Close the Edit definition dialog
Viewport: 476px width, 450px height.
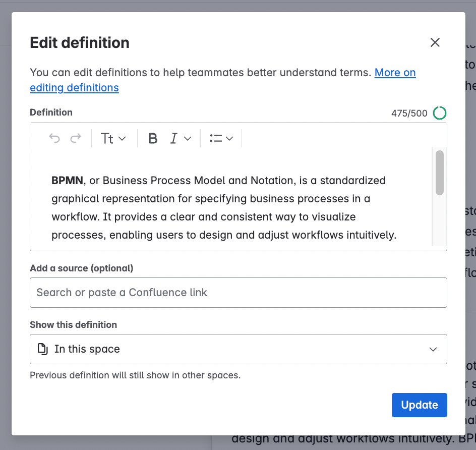[x=435, y=42]
